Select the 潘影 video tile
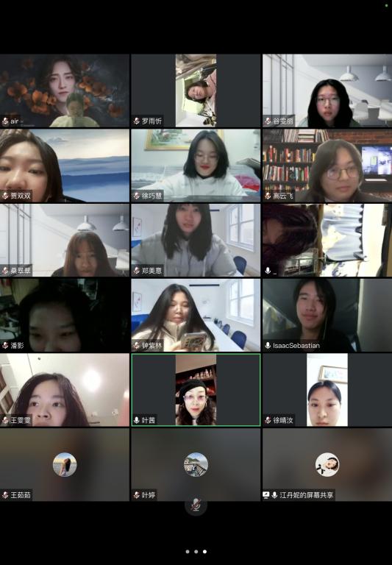The image size is (392, 565). [x=65, y=316]
